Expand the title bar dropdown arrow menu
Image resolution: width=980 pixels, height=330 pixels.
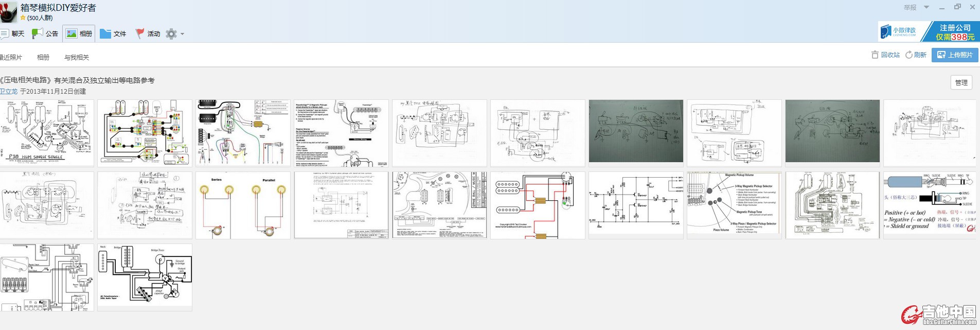926,7
